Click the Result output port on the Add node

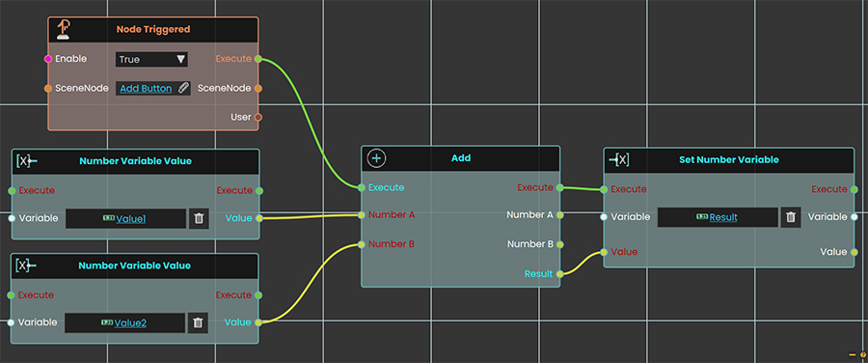(559, 274)
